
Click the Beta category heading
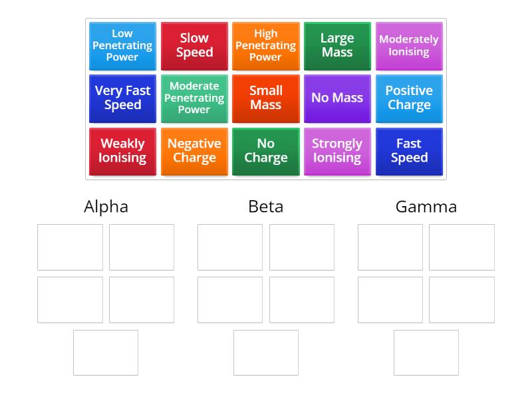pyautogui.click(x=266, y=207)
